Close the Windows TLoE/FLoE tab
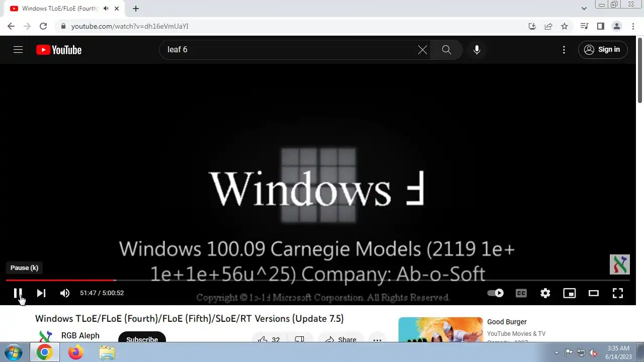The width and height of the screenshot is (644, 362). 117,9
